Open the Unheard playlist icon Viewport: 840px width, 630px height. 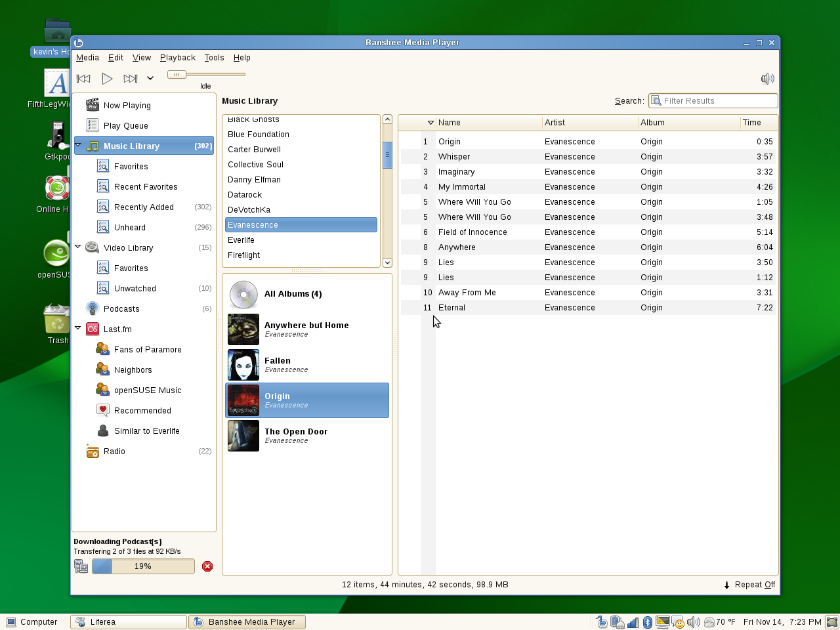tap(103, 227)
